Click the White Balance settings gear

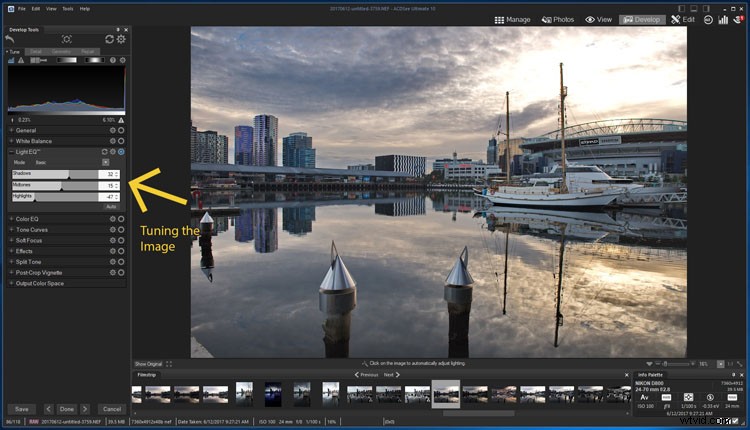point(113,141)
